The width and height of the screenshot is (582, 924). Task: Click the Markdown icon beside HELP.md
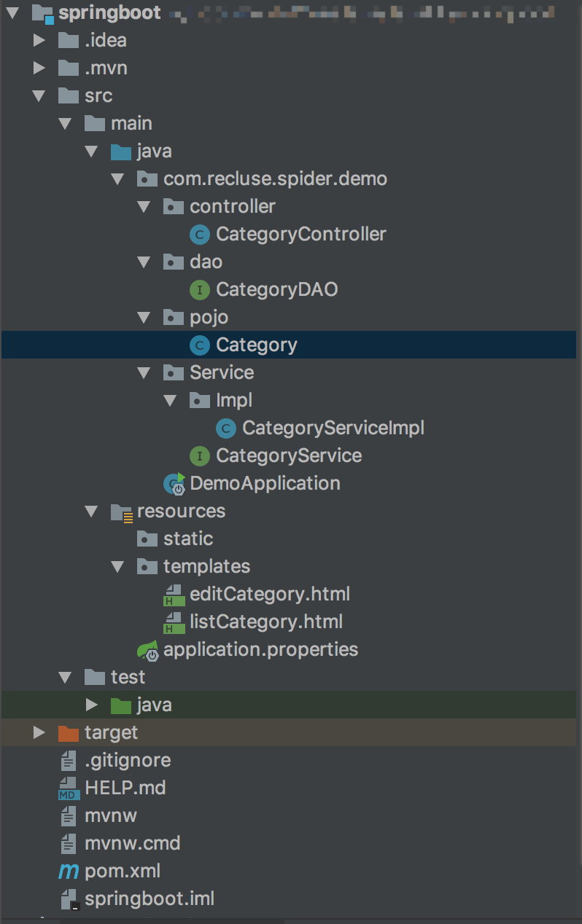(68, 787)
